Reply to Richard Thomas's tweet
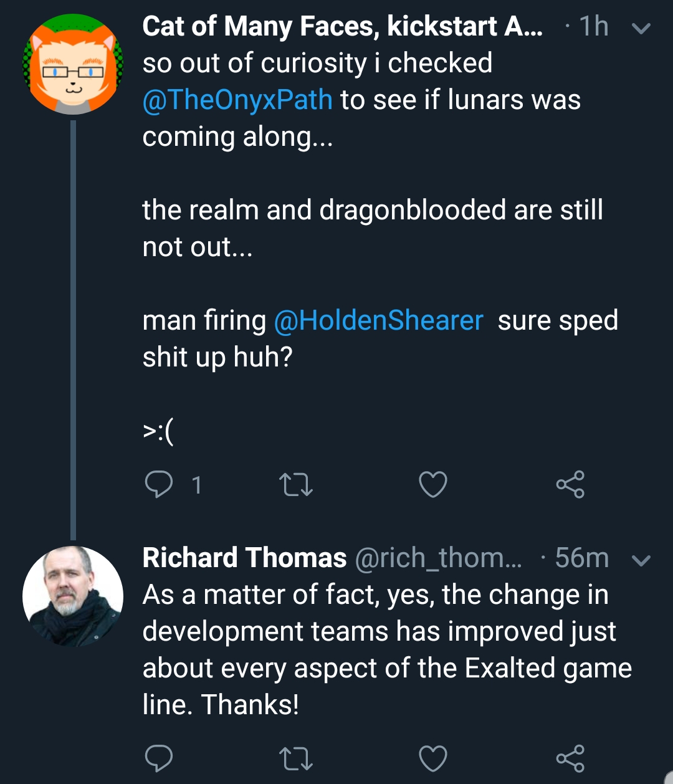 159,758
